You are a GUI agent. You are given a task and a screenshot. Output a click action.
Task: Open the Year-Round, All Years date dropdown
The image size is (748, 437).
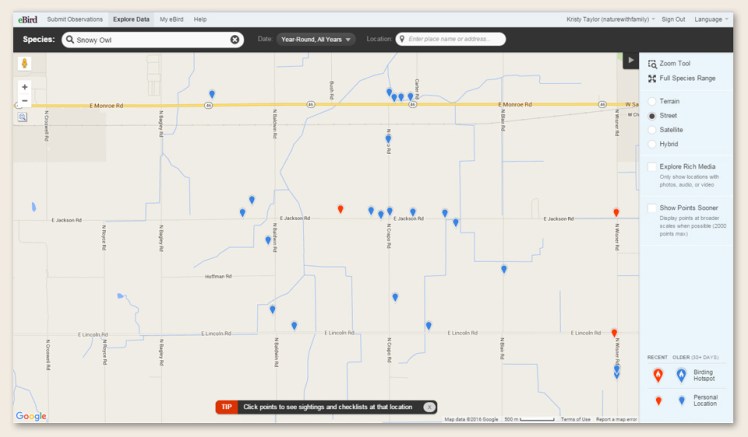click(316, 39)
